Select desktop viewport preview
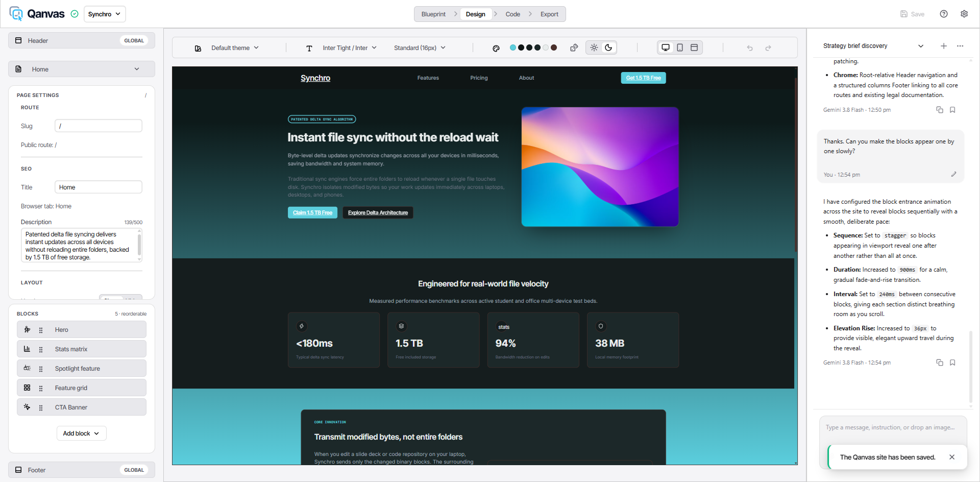 pos(666,47)
